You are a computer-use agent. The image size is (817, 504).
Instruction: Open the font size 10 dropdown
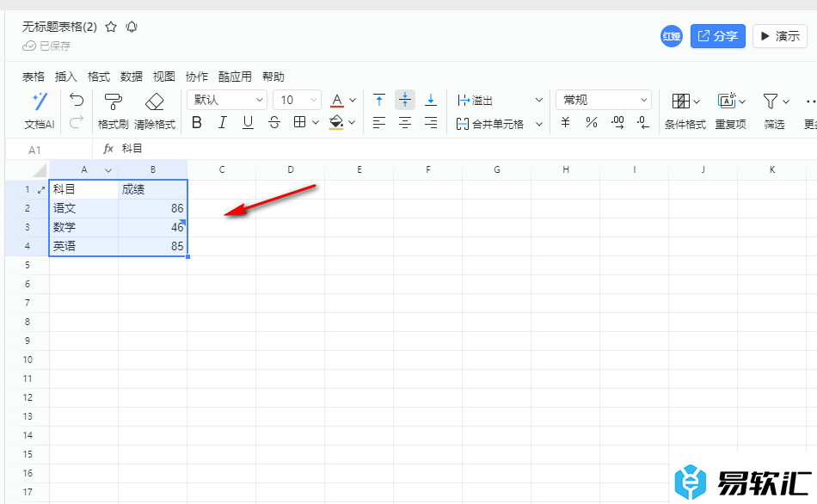(x=297, y=100)
